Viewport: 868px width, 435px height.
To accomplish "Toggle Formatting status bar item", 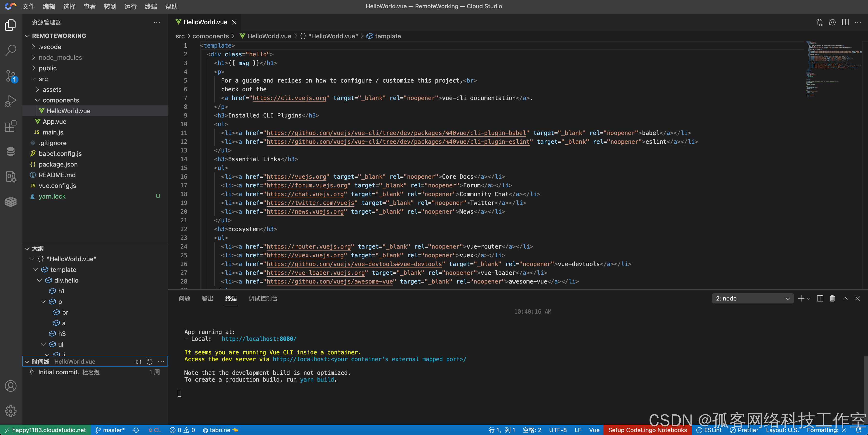I will point(826,430).
